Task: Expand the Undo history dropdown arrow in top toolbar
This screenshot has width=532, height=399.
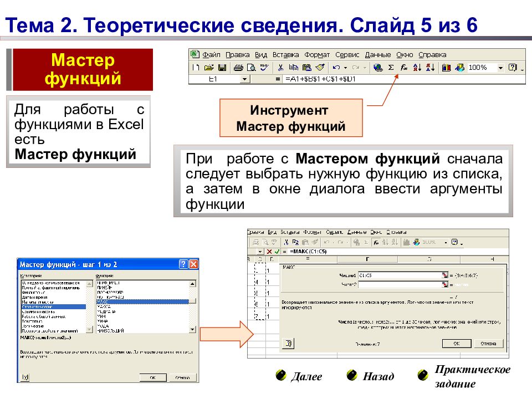Action: pos(345,68)
